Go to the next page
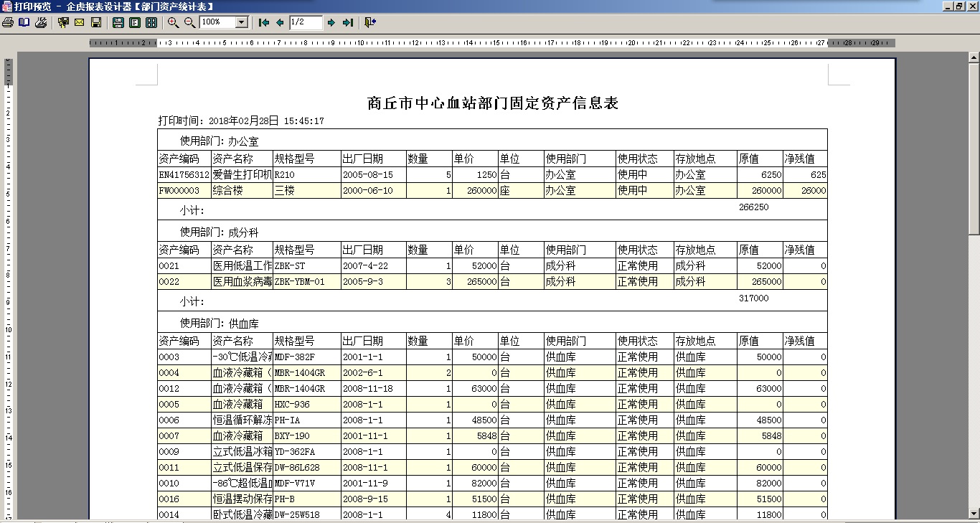 pyautogui.click(x=331, y=22)
